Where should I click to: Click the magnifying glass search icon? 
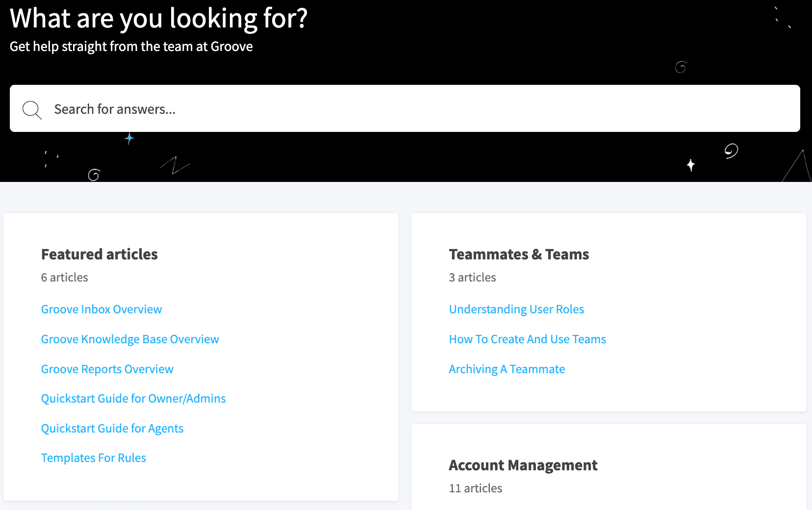click(x=31, y=109)
